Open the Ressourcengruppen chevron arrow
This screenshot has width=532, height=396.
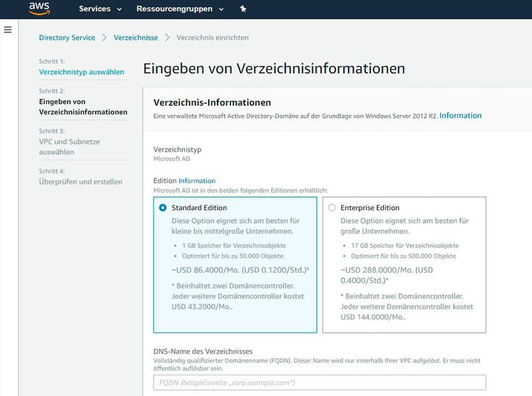(221, 9)
